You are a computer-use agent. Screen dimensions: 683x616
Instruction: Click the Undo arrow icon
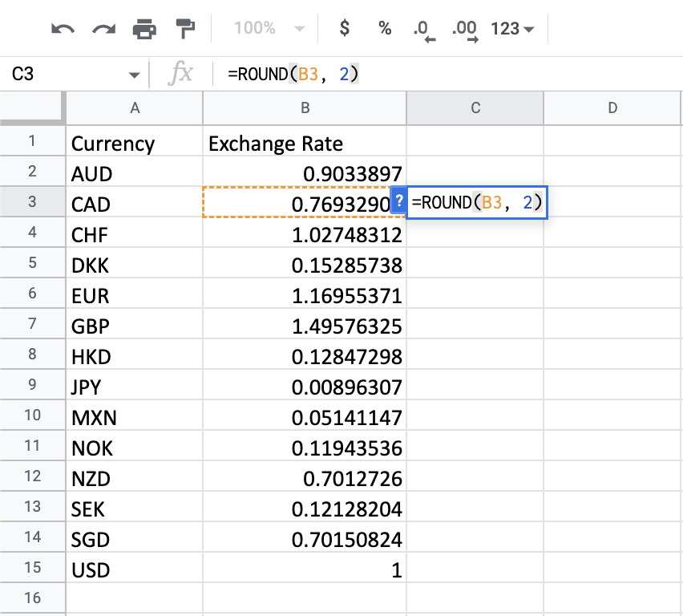pos(63,29)
